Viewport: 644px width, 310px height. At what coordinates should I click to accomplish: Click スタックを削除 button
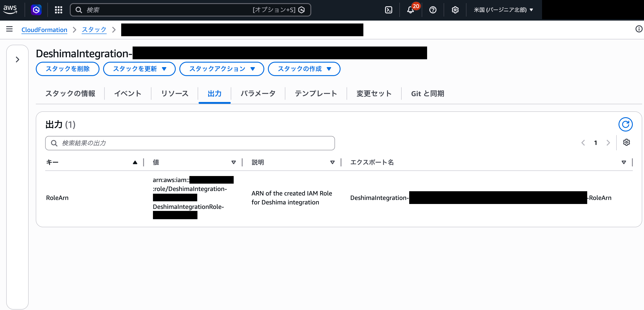coord(68,69)
